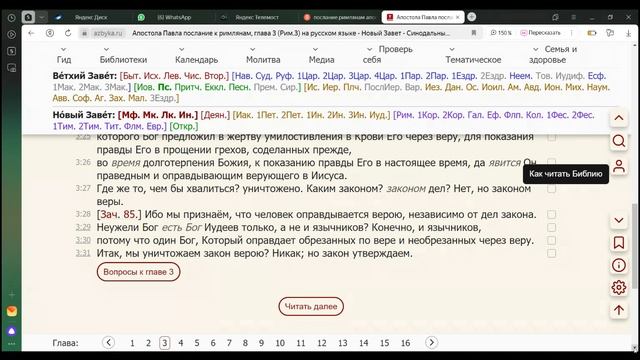Image resolution: width=640 pixels, height=360 pixels.
Task: Open the tab group dropdown arrow in the tab bar
Action: (x=42, y=17)
